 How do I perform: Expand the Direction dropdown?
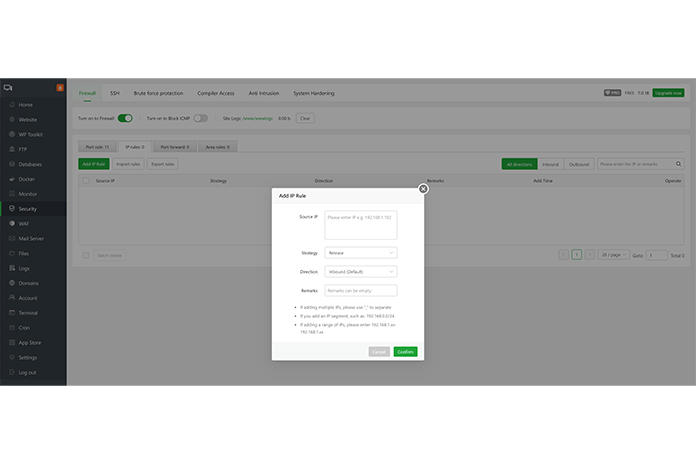361,271
